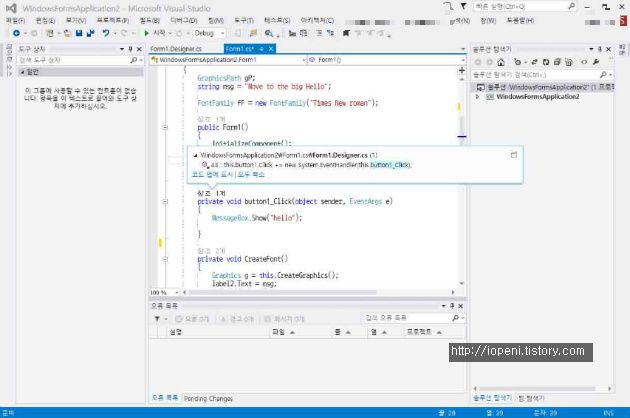
Task: Open the File (F) menu
Action: 16,20
